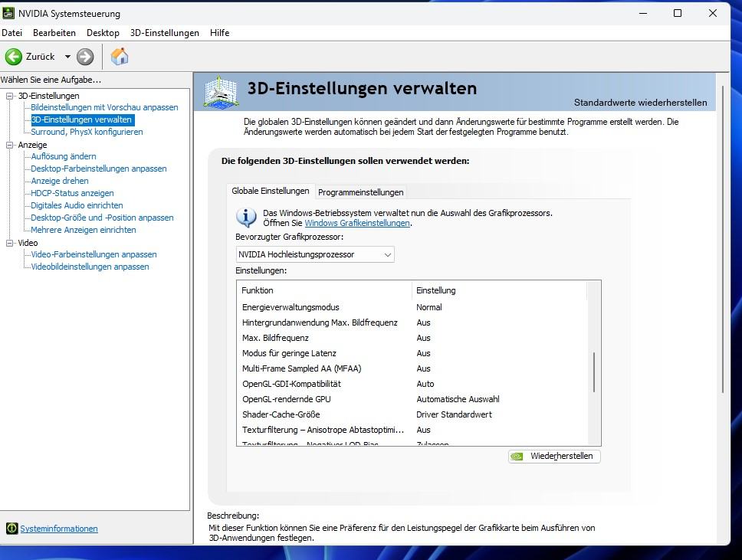Click the green Zurück back arrow icon
This screenshot has width=742, height=560.
14,57
